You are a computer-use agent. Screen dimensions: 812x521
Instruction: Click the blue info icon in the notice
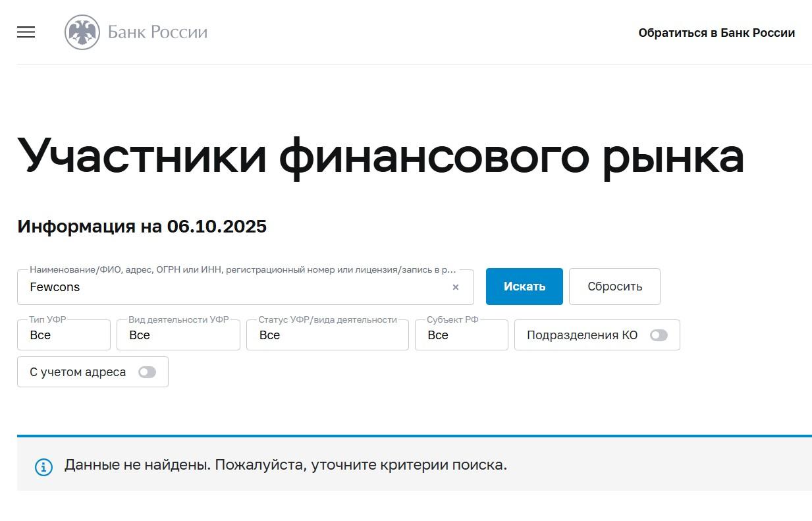(43, 467)
